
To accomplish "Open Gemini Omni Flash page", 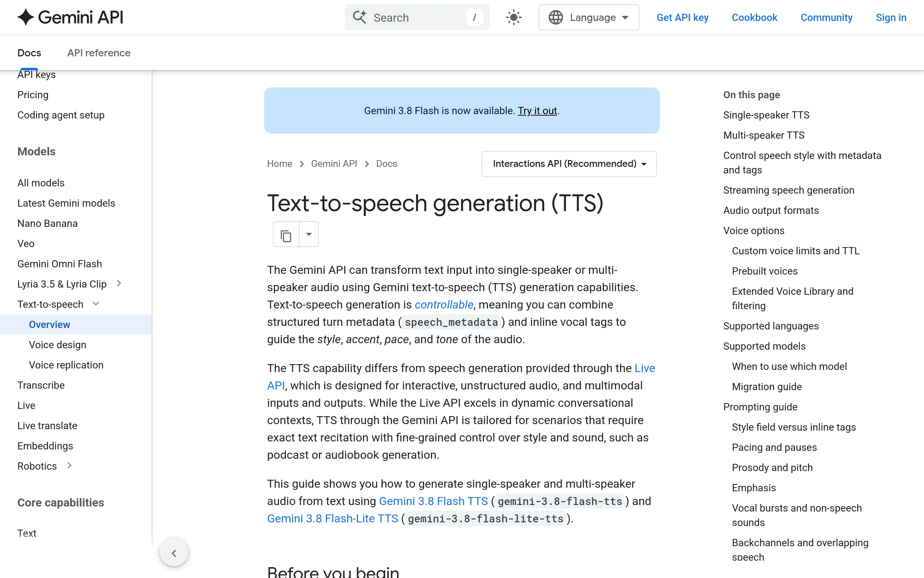I will coord(60,264).
